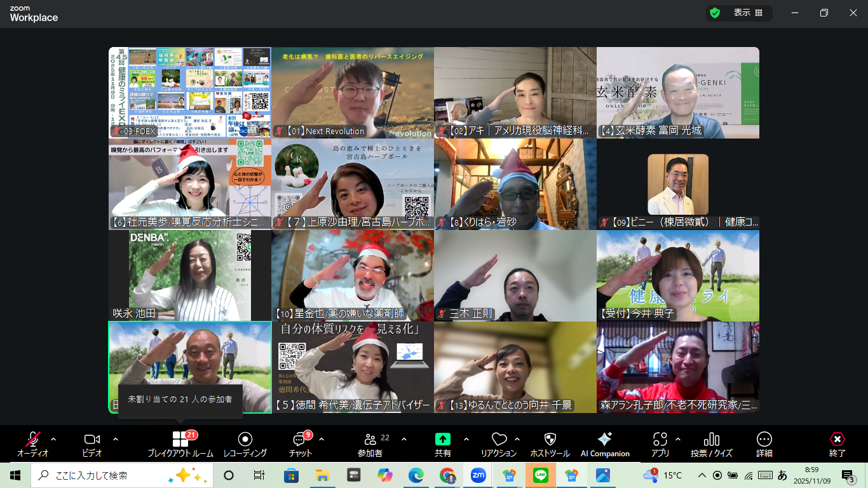Screen dimensions: 868x488
Task: Open the participants (参加者) list
Action: (370, 440)
